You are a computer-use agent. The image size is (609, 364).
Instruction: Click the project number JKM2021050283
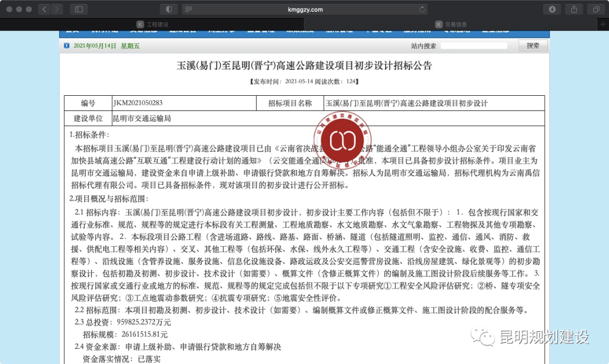tap(138, 104)
